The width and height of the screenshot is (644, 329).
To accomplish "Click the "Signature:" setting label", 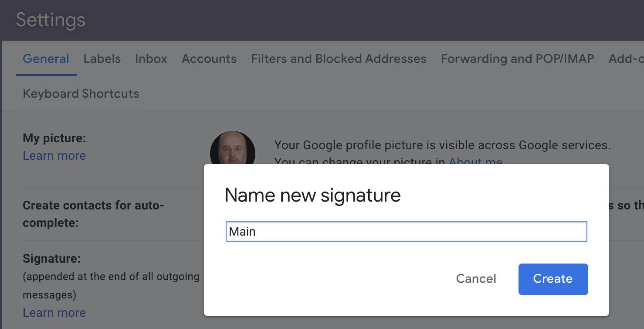I will pos(51,259).
